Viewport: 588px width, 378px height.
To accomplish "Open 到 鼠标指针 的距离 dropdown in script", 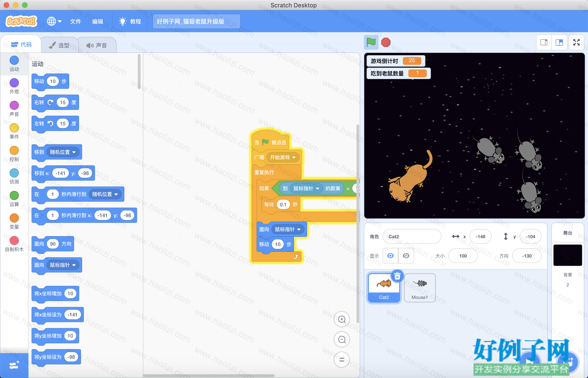I will coord(306,188).
